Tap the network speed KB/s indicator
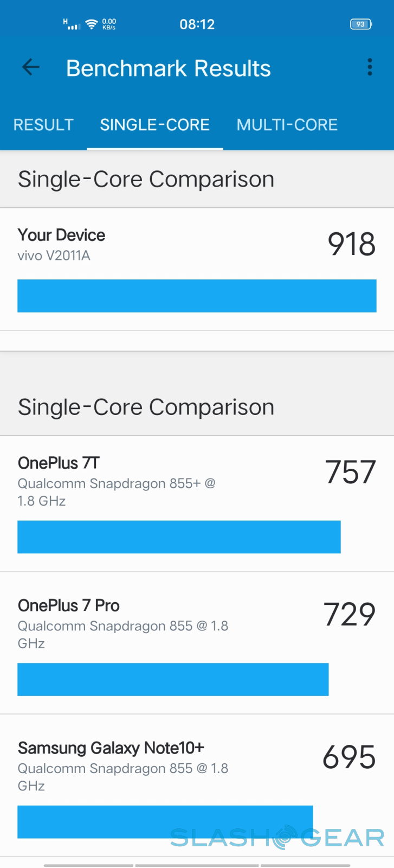 109,24
